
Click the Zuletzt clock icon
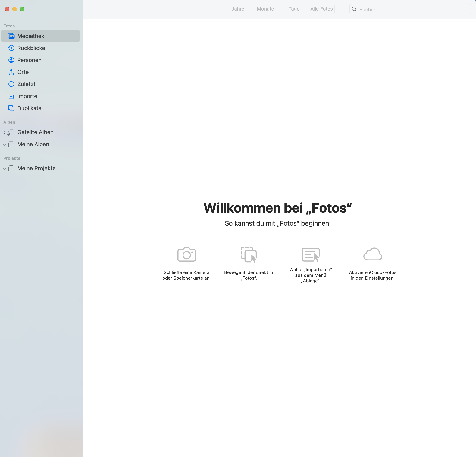[x=11, y=84]
